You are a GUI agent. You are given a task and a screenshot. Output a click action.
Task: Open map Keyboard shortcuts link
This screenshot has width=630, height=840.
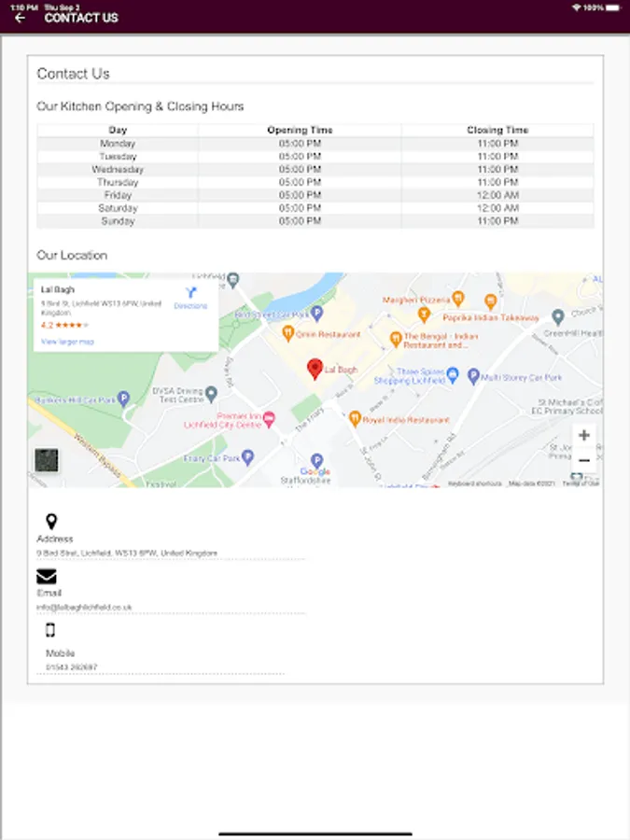(x=475, y=483)
